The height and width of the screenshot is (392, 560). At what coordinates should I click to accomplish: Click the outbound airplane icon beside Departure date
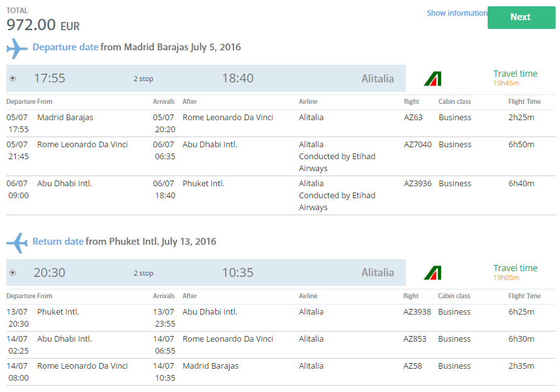coord(17,48)
